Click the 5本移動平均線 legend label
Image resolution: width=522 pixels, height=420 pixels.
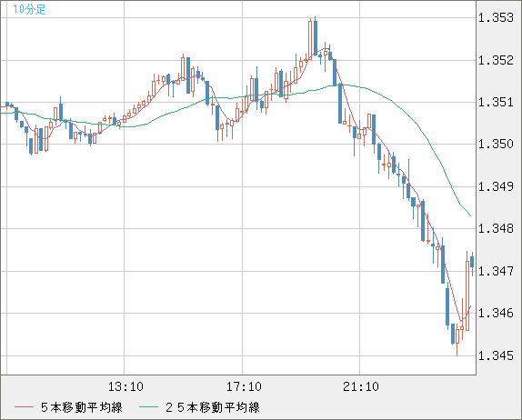click(82, 407)
